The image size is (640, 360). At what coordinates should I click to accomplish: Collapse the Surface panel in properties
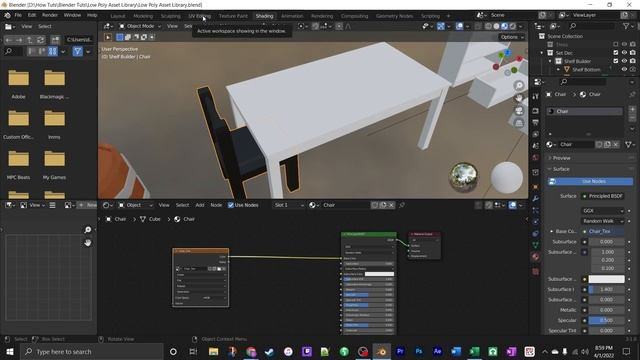561,169
